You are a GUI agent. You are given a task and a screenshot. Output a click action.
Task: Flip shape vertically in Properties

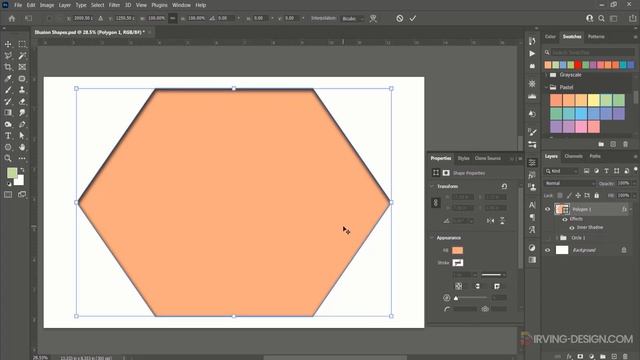click(502, 220)
